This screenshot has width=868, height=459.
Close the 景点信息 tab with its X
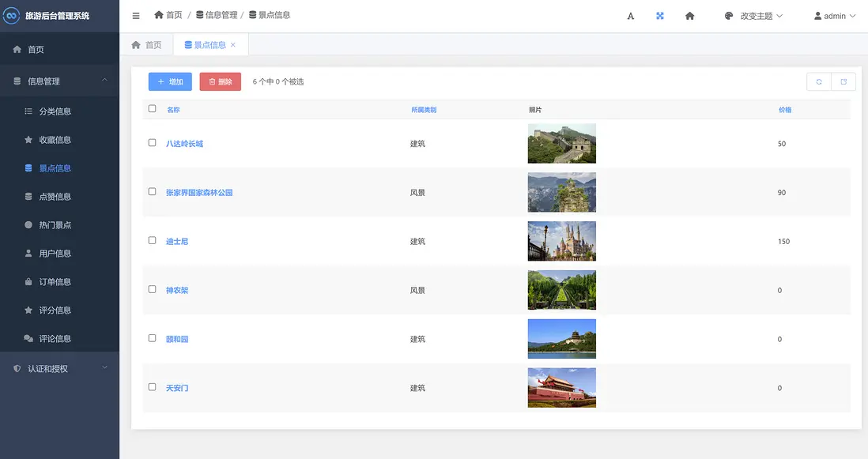(233, 45)
